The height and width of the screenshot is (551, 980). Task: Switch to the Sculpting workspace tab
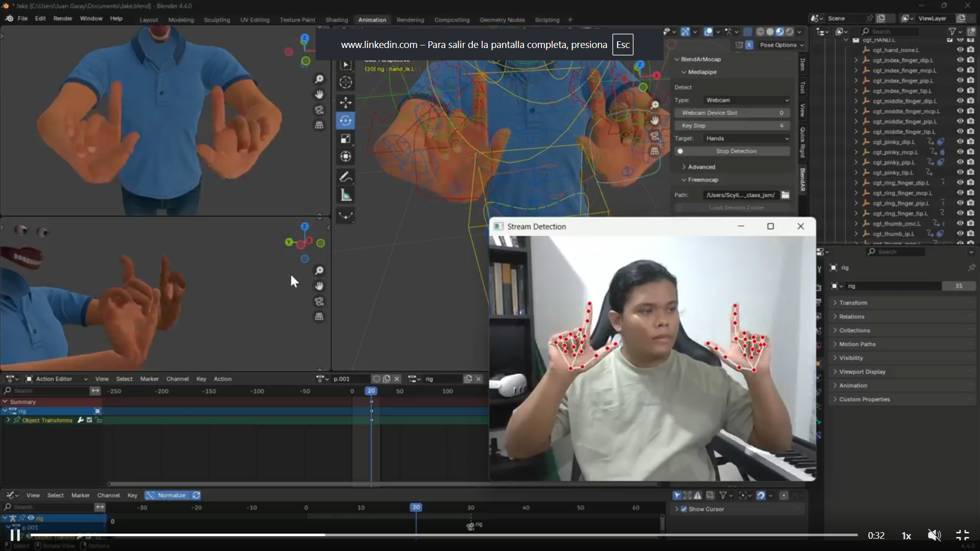[x=217, y=20]
